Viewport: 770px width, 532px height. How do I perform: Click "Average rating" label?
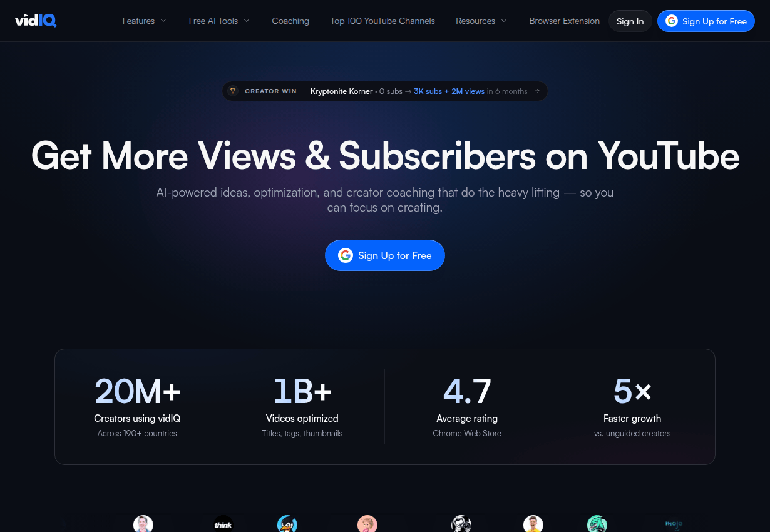[x=467, y=418]
